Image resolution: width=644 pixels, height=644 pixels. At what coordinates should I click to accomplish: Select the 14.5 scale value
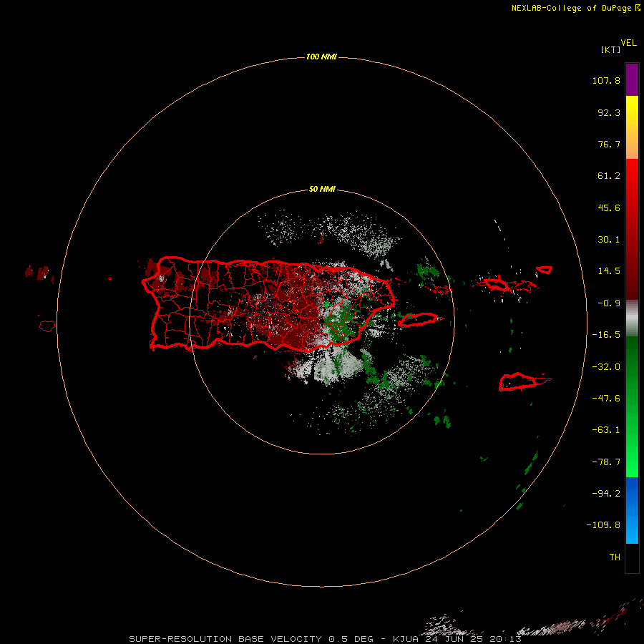(609, 271)
